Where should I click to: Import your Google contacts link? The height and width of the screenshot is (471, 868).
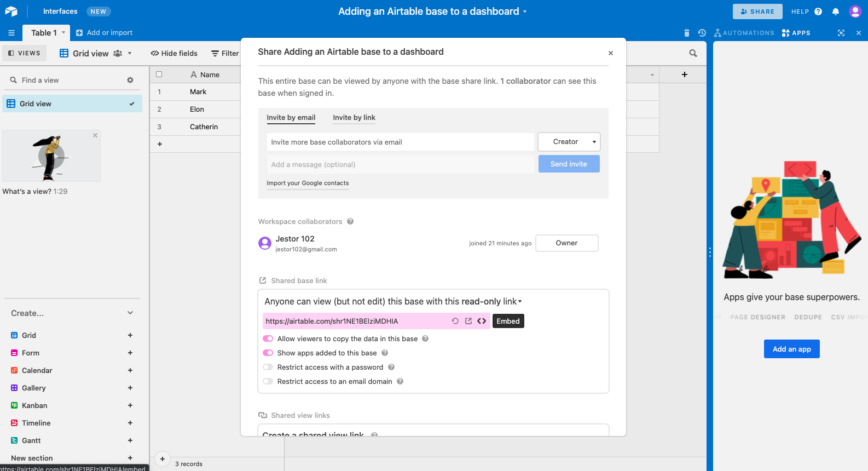pyautogui.click(x=308, y=183)
